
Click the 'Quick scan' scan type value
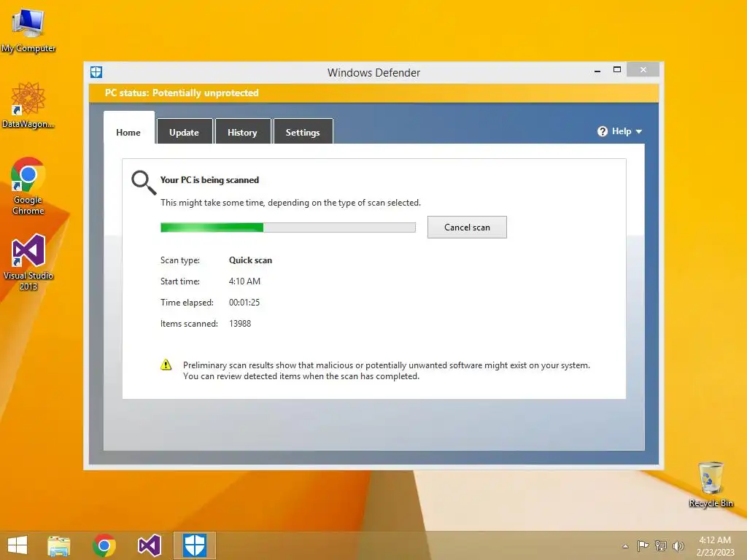[251, 260]
